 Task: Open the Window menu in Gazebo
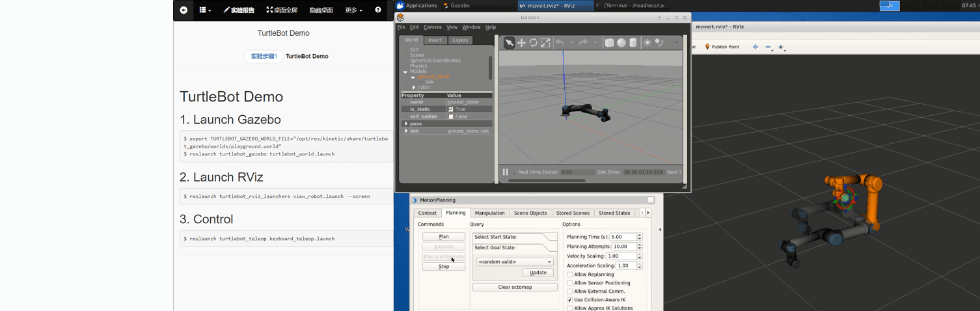click(x=471, y=27)
